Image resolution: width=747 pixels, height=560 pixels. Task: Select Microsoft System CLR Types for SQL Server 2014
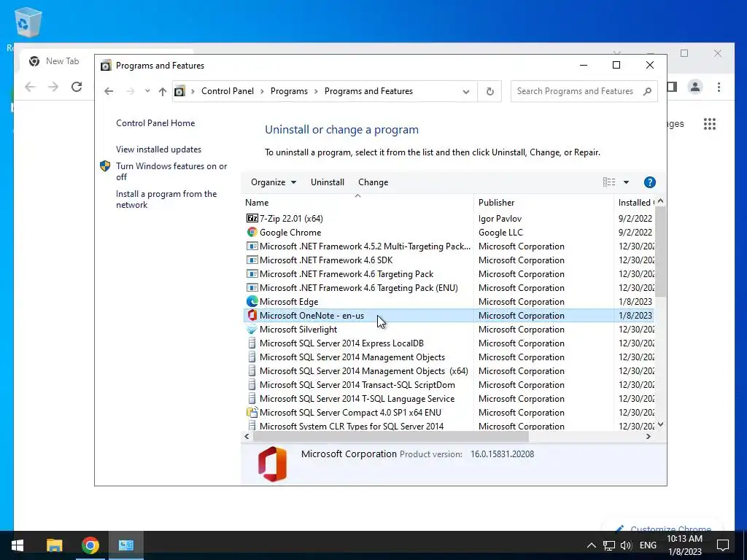(449, 426)
